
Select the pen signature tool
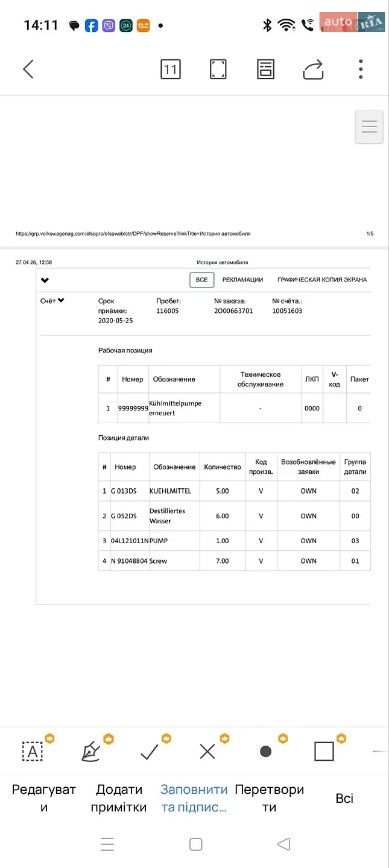90,751
